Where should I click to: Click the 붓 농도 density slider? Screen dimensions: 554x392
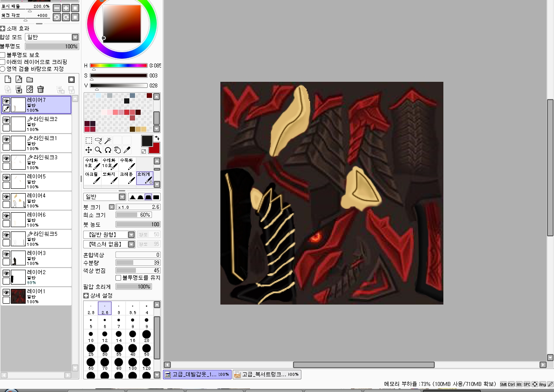tap(138, 224)
